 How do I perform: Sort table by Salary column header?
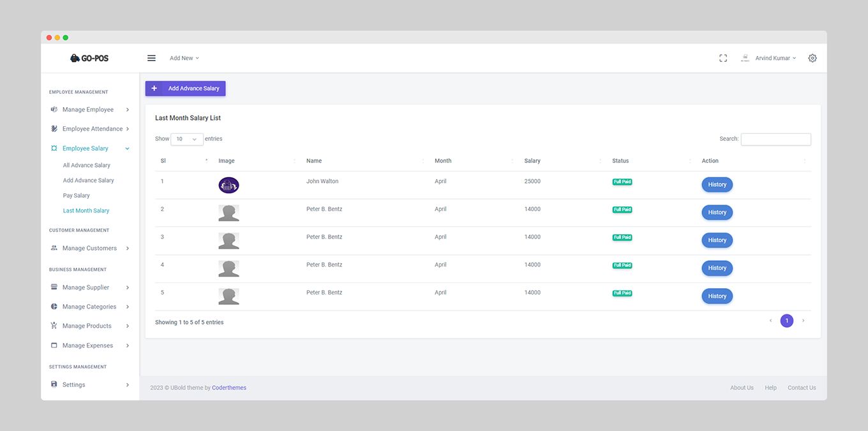coord(563,161)
